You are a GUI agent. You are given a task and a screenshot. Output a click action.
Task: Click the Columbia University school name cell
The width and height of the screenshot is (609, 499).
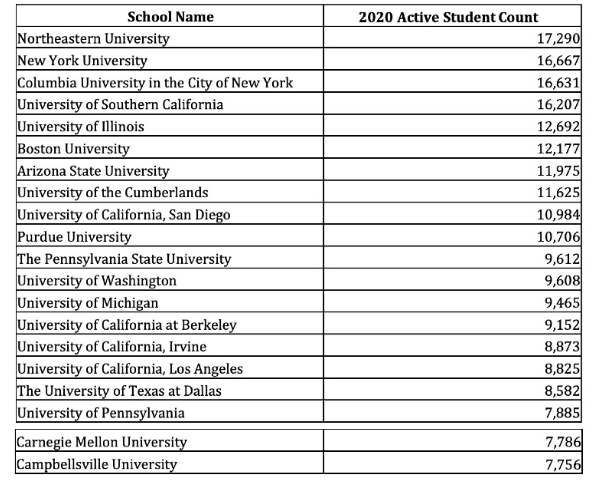(155, 83)
